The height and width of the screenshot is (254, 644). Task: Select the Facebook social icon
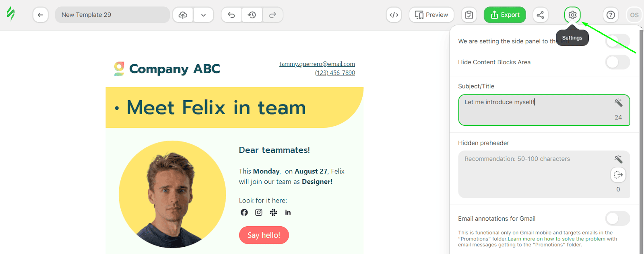coord(244,212)
